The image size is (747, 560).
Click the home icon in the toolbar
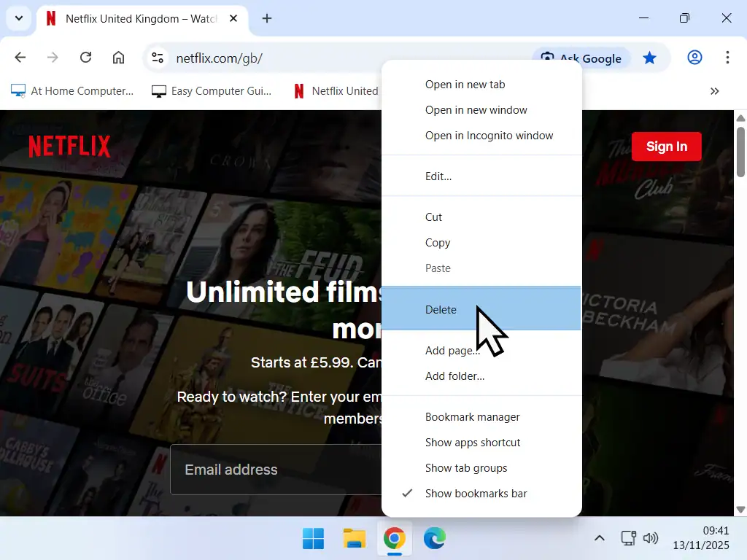[x=118, y=57]
